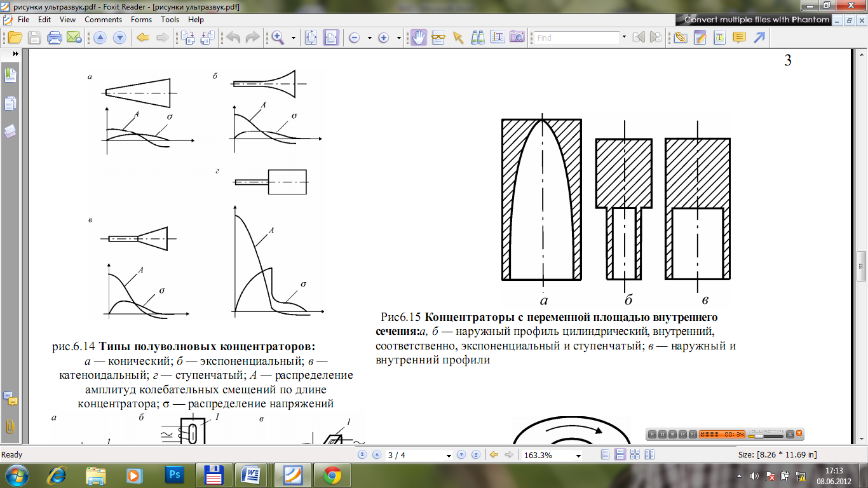Click the Attach file paperclip icon
The width and height of the screenshot is (868, 488).
tap(680, 37)
